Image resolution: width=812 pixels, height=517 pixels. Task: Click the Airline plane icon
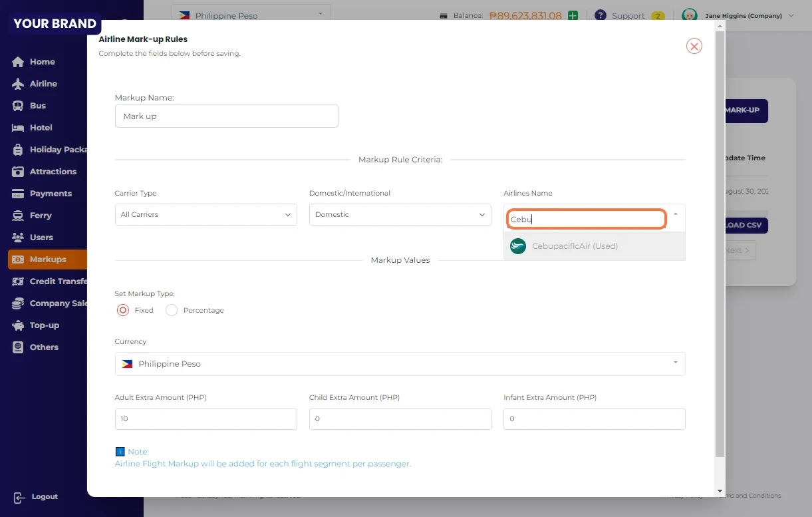point(18,84)
